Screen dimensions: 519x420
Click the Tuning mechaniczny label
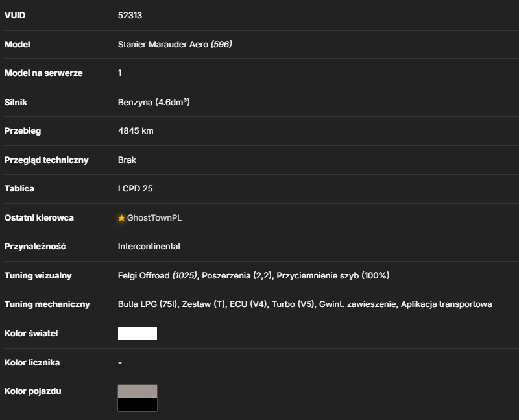point(47,304)
